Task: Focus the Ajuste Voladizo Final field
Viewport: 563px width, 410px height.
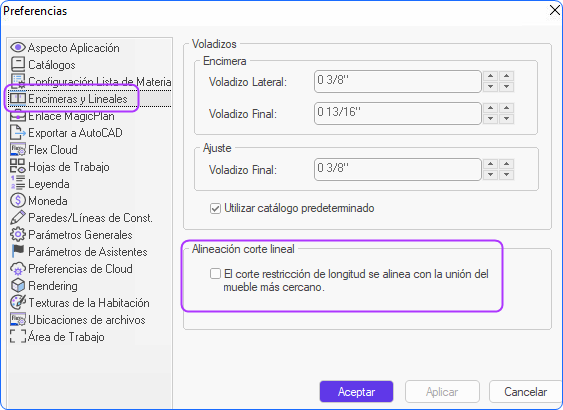Action: pyautogui.click(x=397, y=169)
